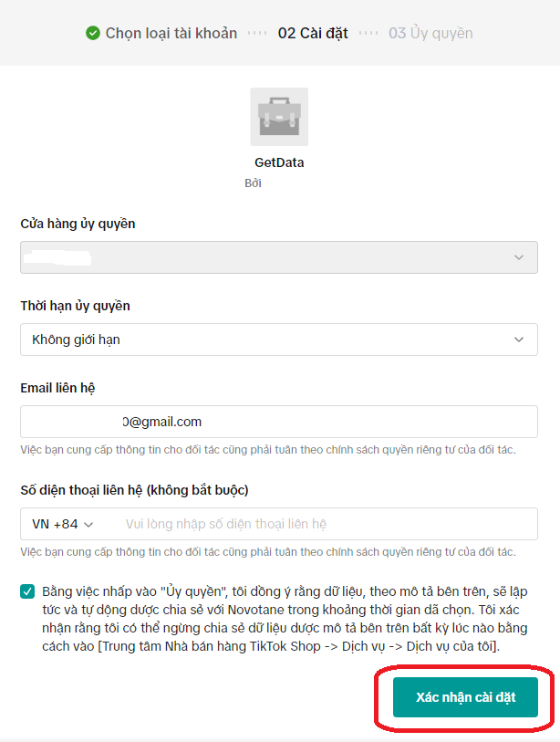
Task: Click the green checkmark step icon
Action: [x=93, y=34]
